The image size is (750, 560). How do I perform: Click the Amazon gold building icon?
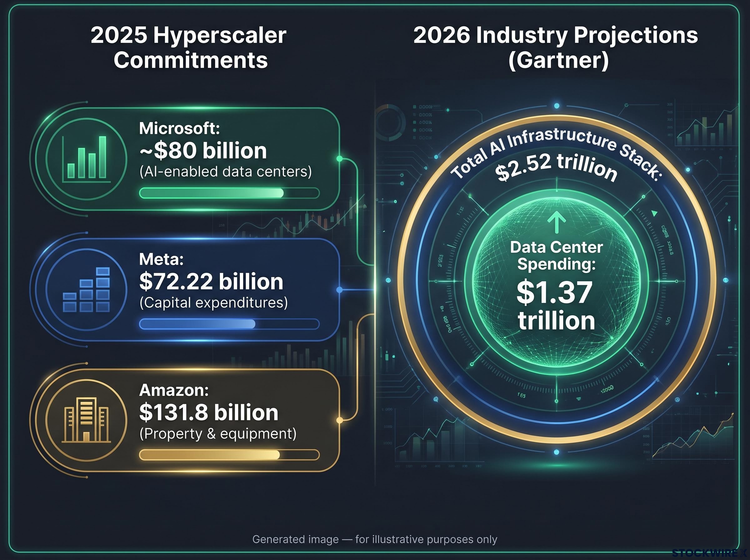click(87, 421)
